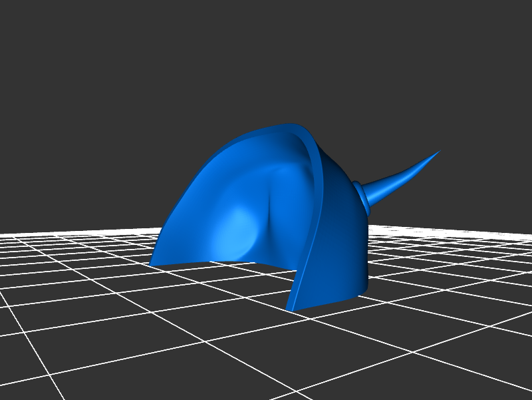Click the midpoint of the curved horn
The height and width of the screenshot is (400, 532).
(x=400, y=178)
